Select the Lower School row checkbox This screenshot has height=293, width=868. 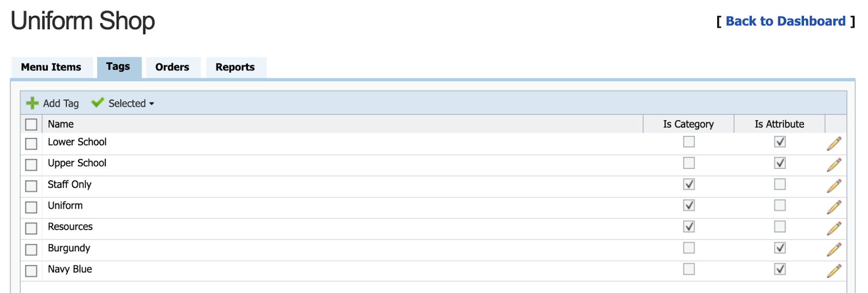tap(31, 144)
